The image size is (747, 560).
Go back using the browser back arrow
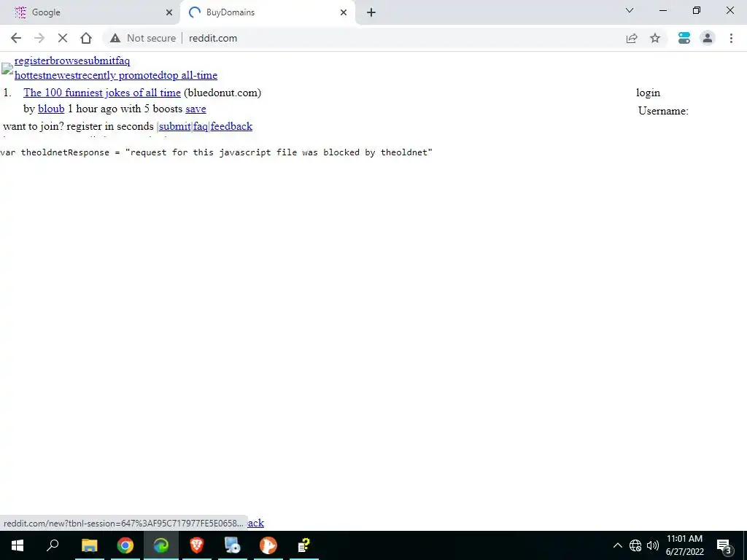[x=16, y=38]
